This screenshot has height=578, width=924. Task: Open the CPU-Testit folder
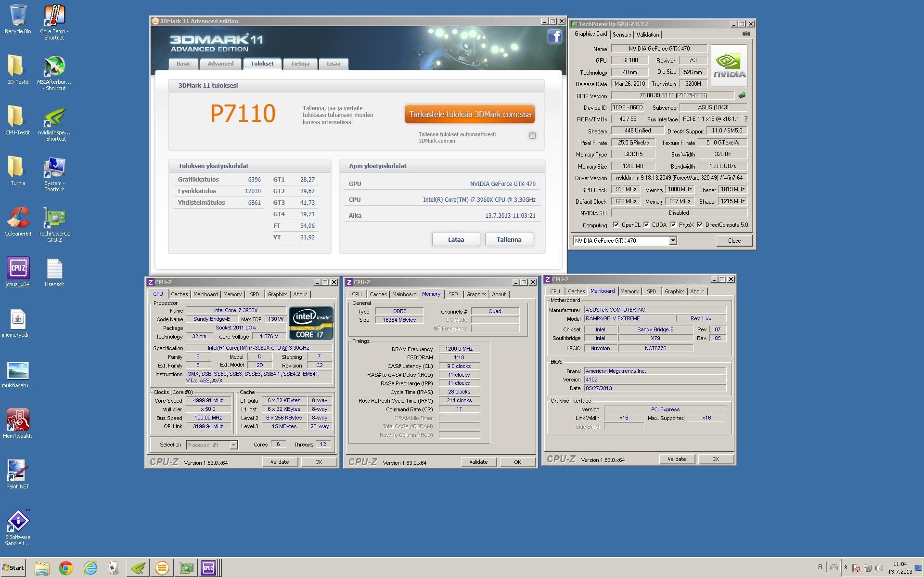(18, 120)
